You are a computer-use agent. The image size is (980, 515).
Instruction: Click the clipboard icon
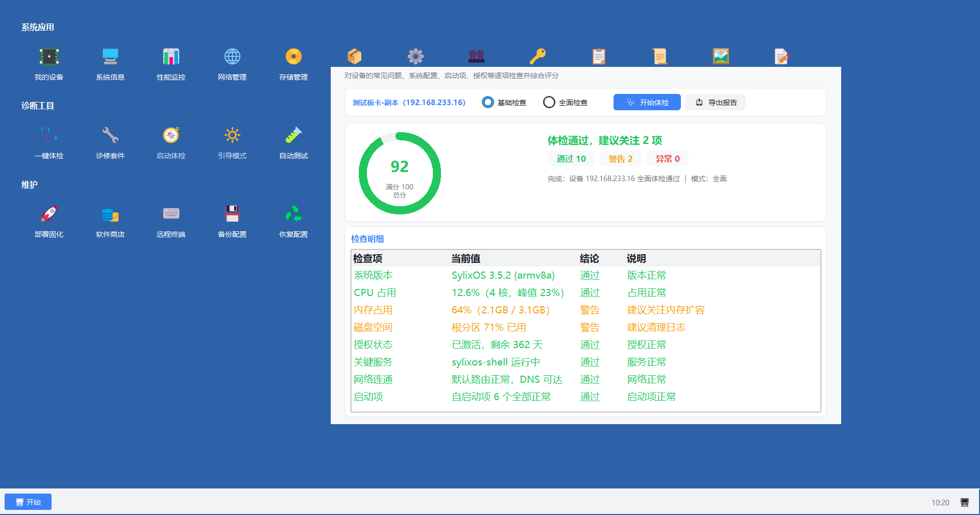coord(599,57)
